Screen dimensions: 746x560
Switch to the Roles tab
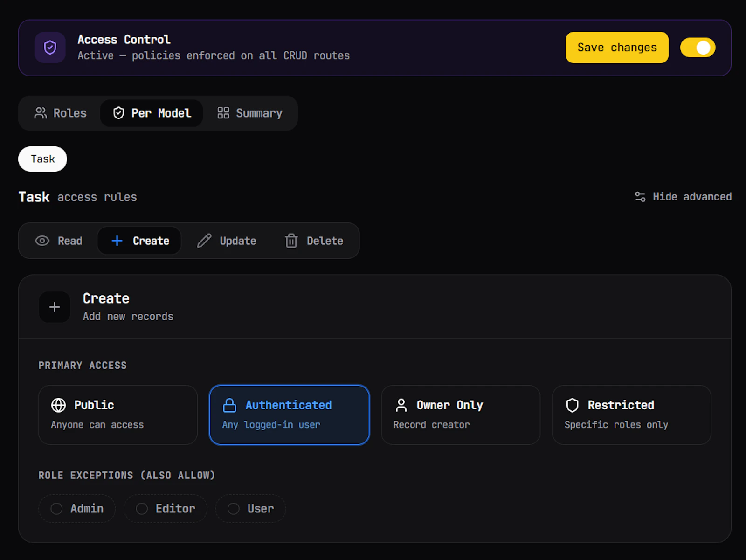[61, 113]
